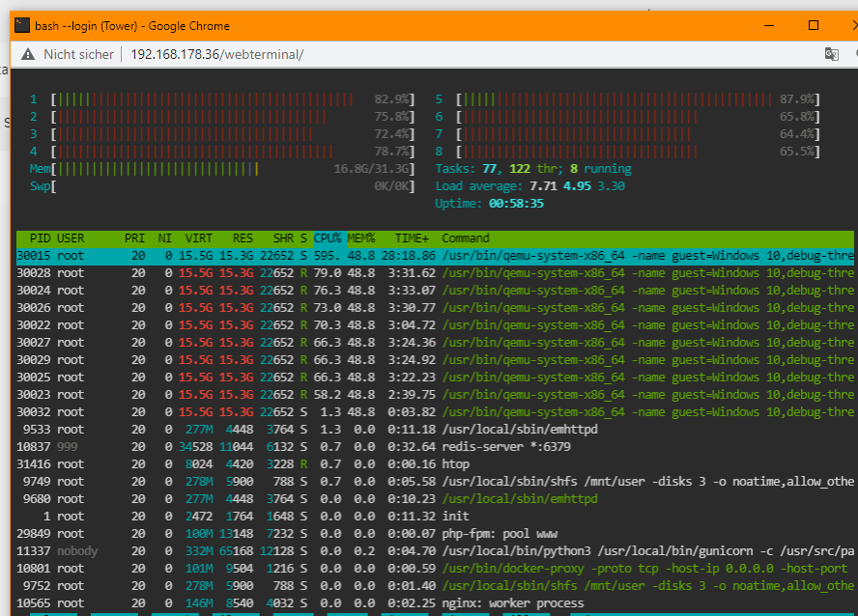Select the htop process row 31416
This screenshot has height=616, width=858.
coord(435,464)
